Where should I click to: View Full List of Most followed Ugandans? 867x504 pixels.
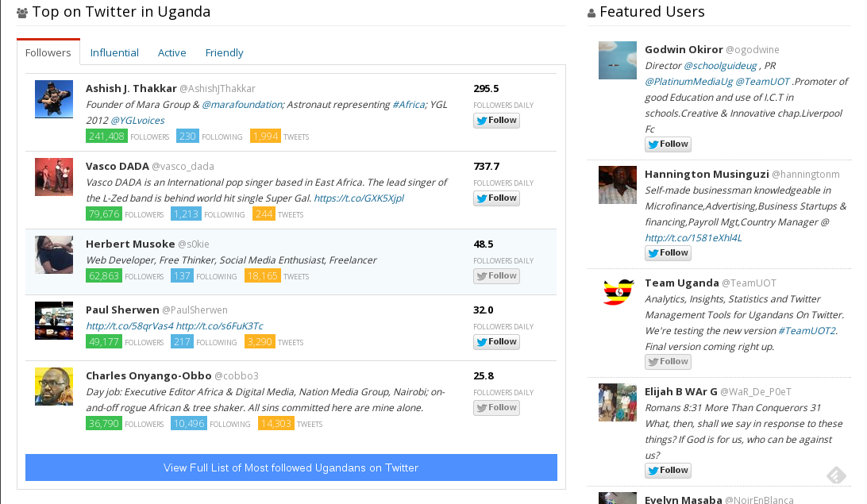click(291, 467)
